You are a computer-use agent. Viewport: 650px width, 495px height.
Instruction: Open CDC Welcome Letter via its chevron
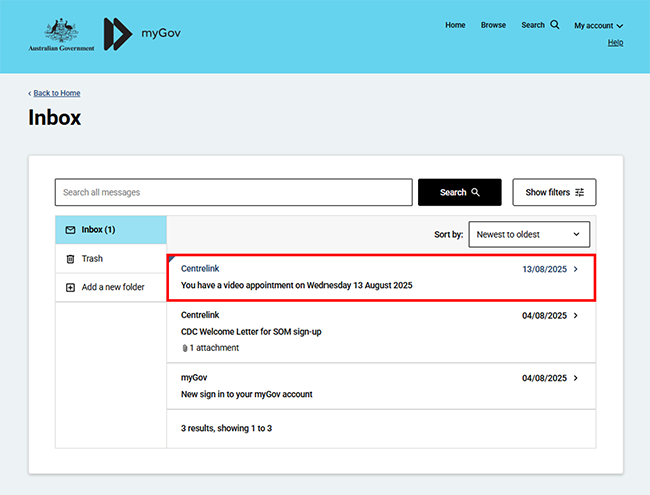tap(576, 315)
